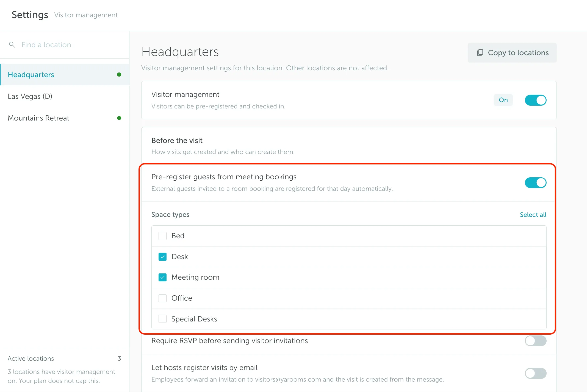Screen dimensions: 587x392
Task: Uncheck the Desk space type checkbox
Action: (x=162, y=257)
